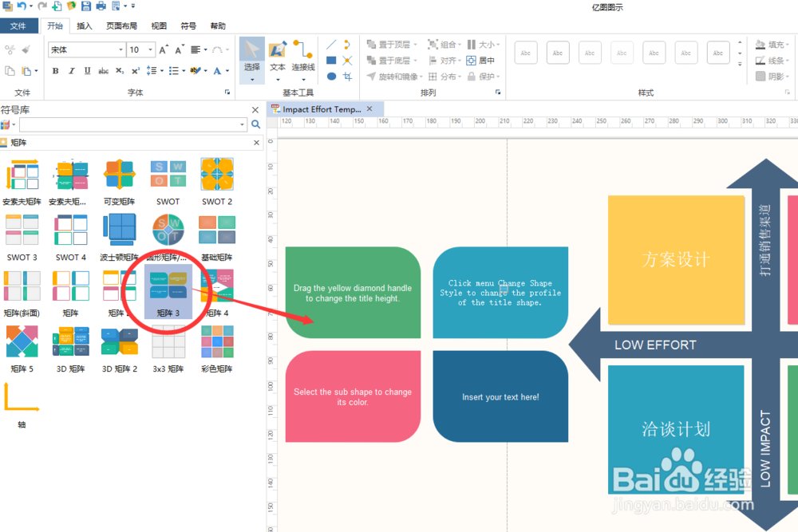Select the 轴 axis symbol
The width and height of the screenshot is (798, 532).
(22, 405)
